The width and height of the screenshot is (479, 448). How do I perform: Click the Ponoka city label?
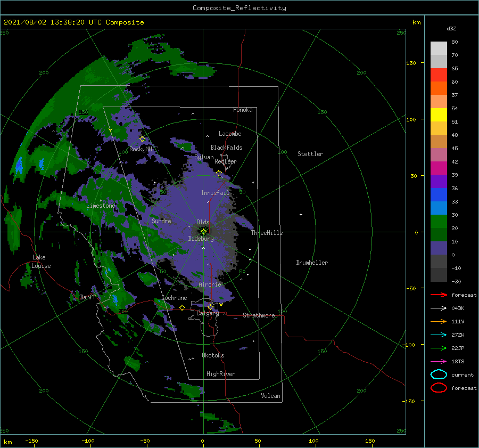(x=243, y=110)
